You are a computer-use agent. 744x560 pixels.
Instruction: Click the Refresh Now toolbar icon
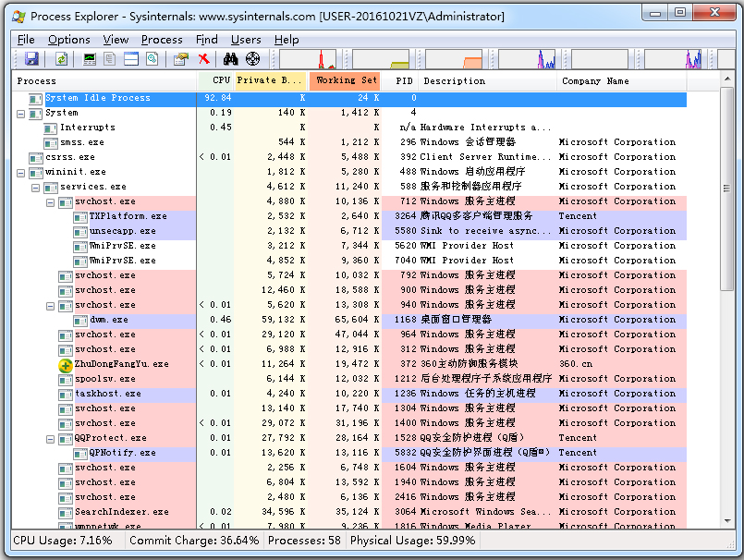coord(61,59)
